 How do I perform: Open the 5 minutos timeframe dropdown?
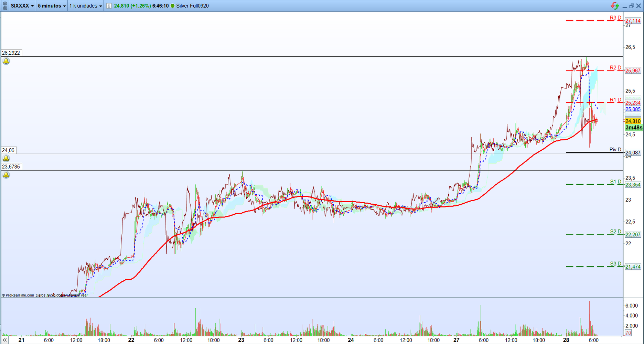click(x=52, y=6)
